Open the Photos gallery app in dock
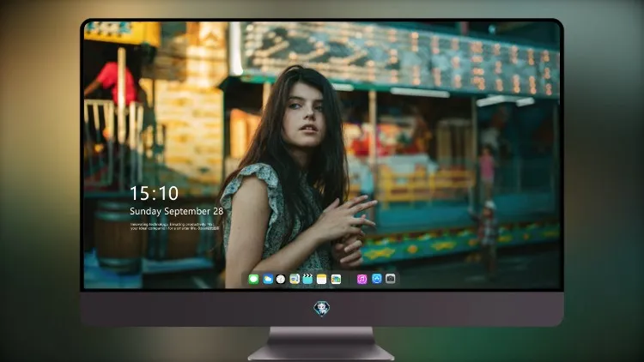The image size is (644, 362). pos(336,279)
